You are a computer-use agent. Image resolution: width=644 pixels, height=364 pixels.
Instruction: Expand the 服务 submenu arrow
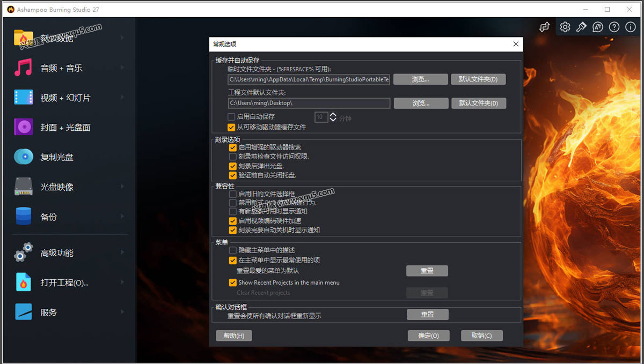[122, 312]
